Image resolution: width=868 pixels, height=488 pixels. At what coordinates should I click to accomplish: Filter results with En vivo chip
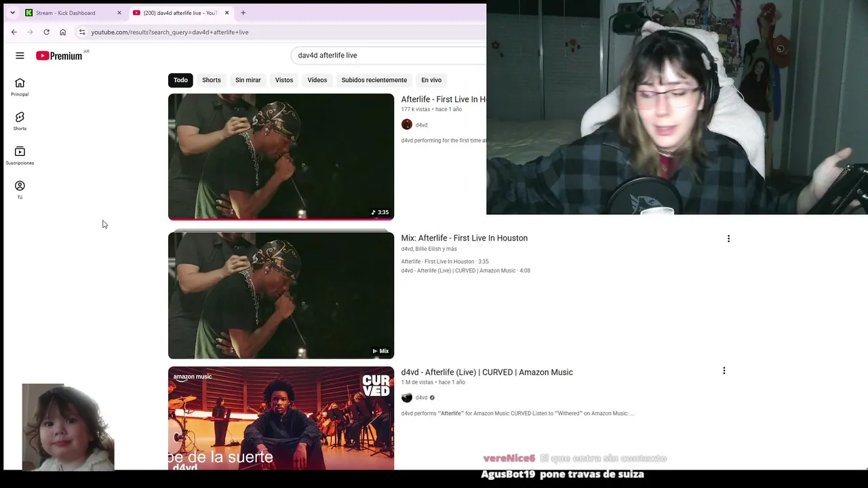pyautogui.click(x=431, y=80)
